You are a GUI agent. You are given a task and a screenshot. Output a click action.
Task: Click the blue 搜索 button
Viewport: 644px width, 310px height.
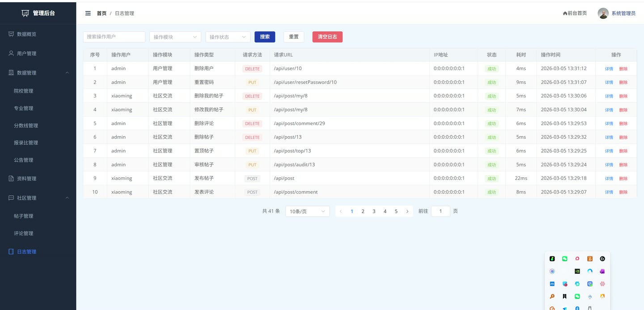tap(265, 37)
